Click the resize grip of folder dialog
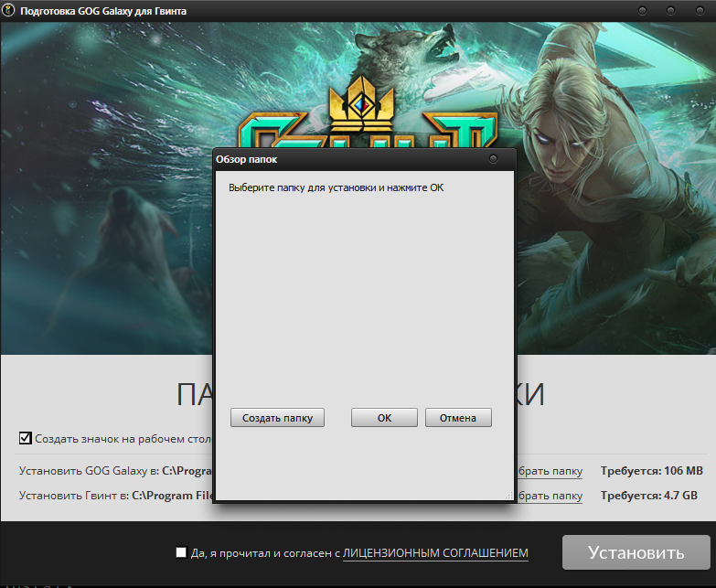The height and width of the screenshot is (588, 716). click(508, 495)
